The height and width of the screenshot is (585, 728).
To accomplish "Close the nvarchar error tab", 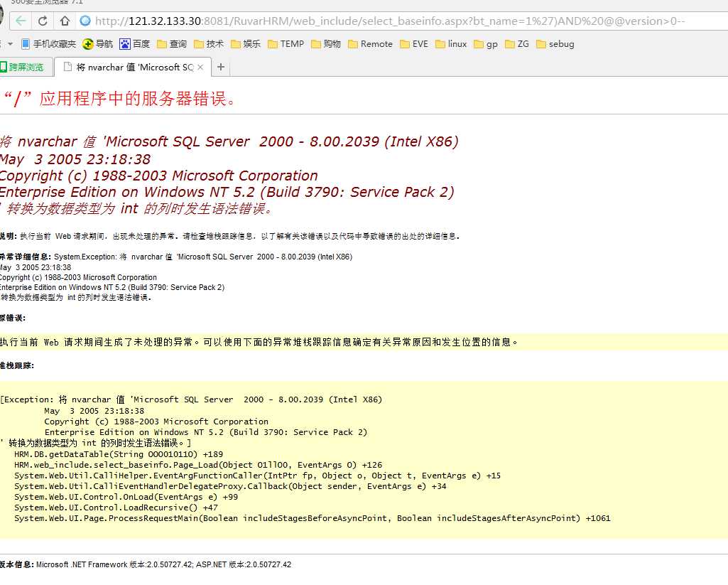I will 200,68.
